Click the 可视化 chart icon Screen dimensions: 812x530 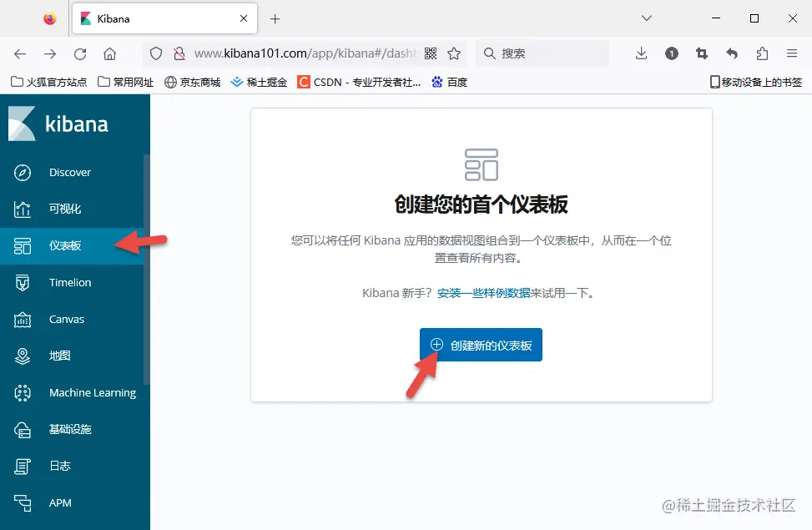pos(23,209)
